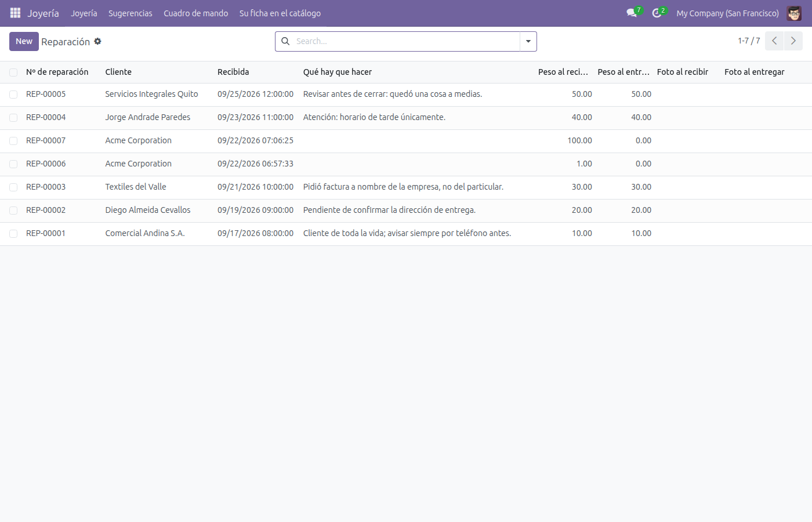812x522 pixels.
Task: Check the box for REP-00001
Action: tap(13, 234)
